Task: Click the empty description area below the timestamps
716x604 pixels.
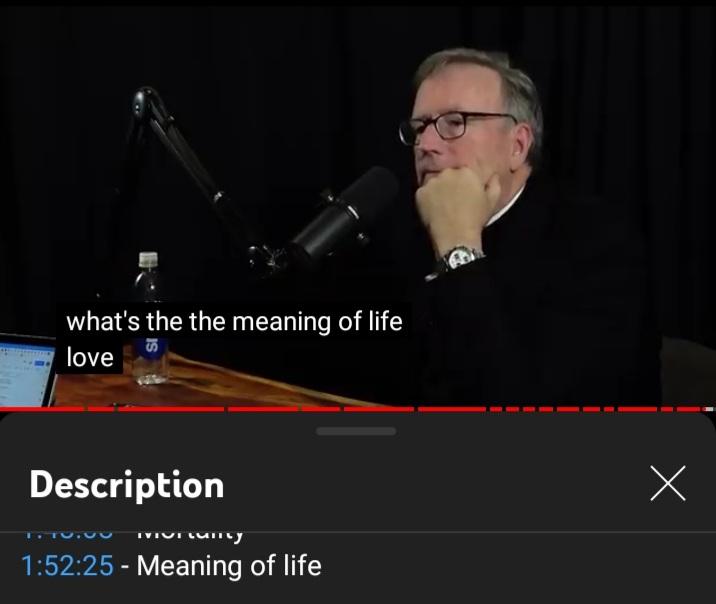Action: 358,592
